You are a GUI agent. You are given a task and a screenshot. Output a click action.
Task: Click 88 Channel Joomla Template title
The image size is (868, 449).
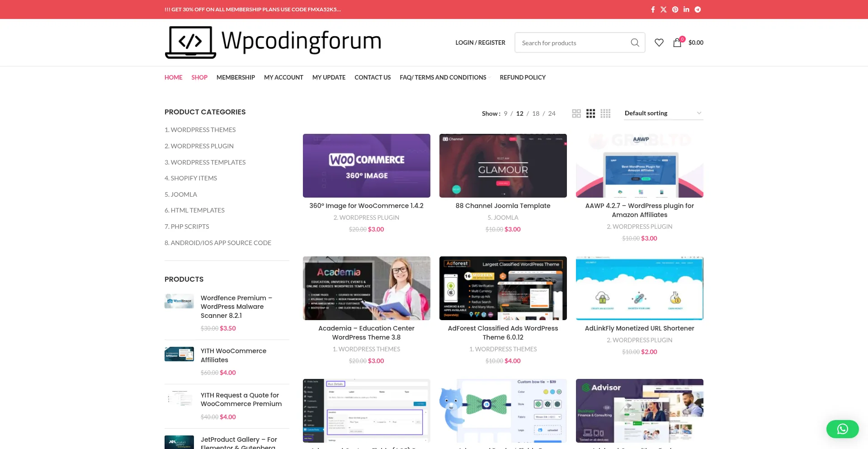click(503, 206)
